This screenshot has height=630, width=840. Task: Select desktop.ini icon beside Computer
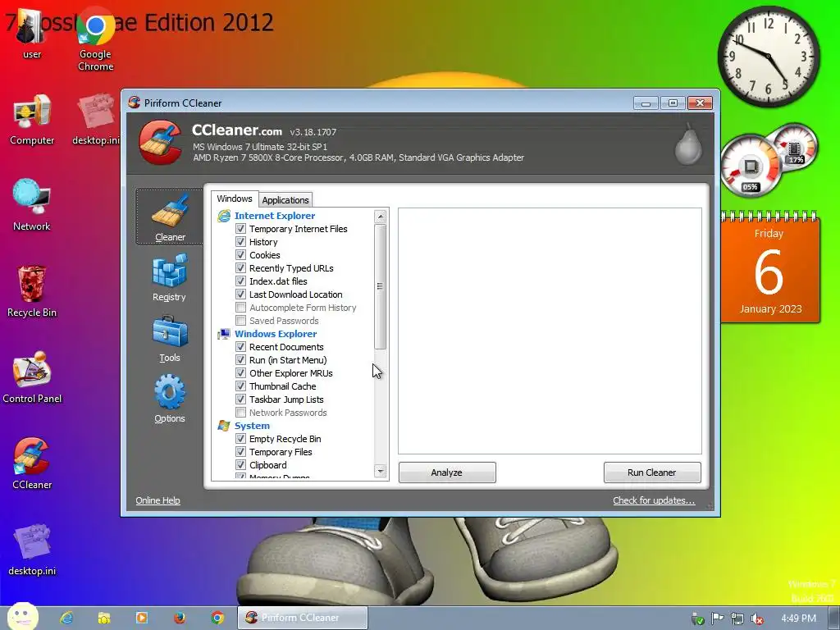tap(95, 120)
